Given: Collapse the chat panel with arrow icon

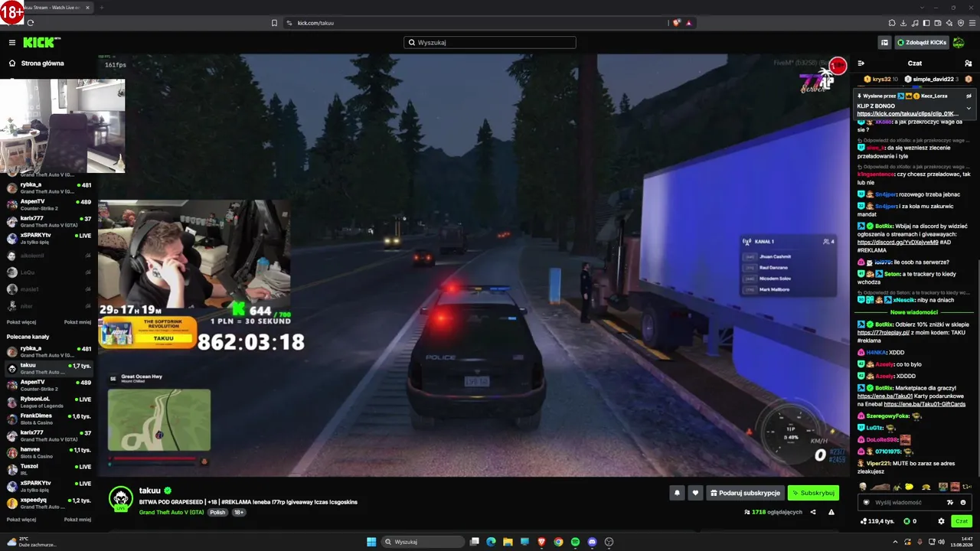Looking at the screenshot, I should pos(861,64).
